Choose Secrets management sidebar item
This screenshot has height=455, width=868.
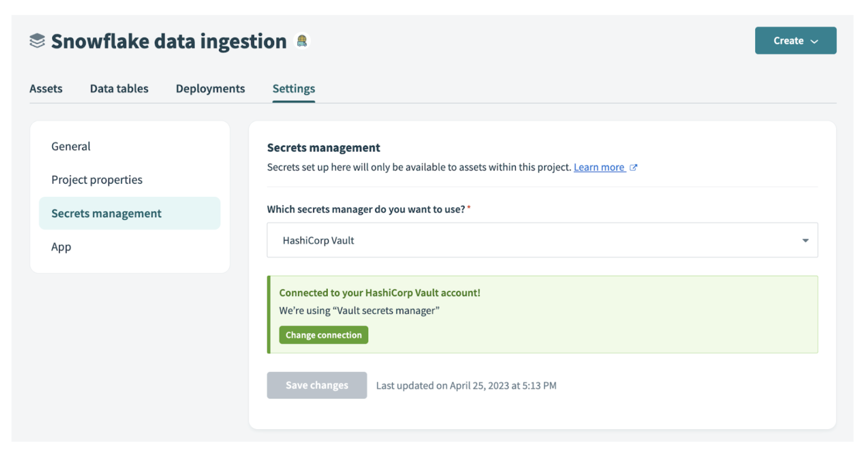coord(107,213)
